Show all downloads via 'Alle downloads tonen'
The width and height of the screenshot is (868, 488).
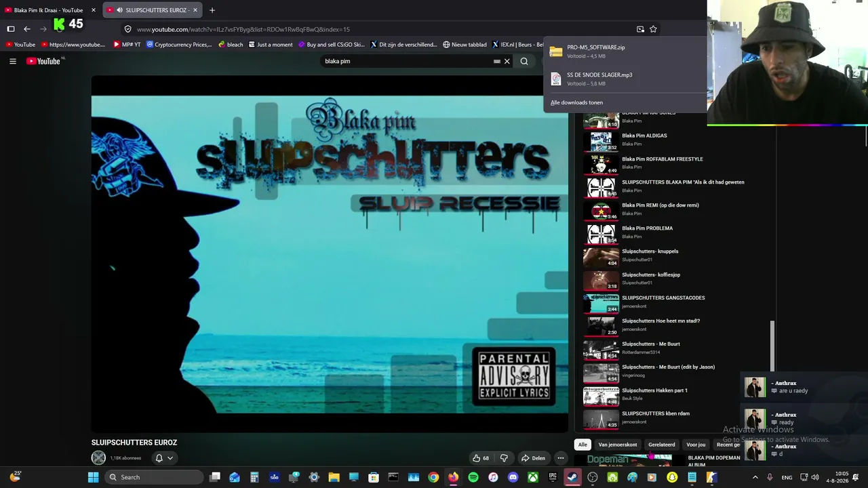576,102
